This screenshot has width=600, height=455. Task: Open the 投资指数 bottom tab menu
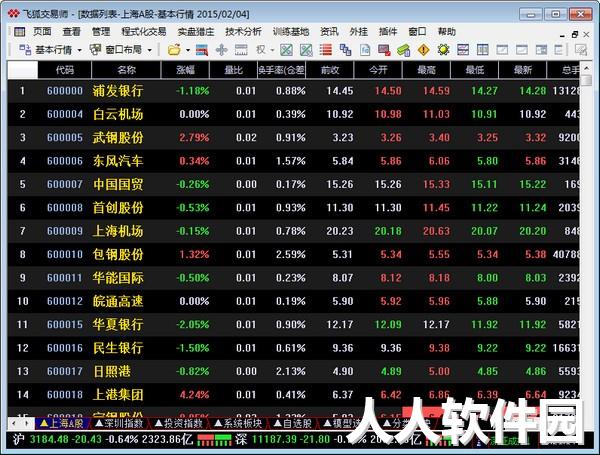coord(179,423)
